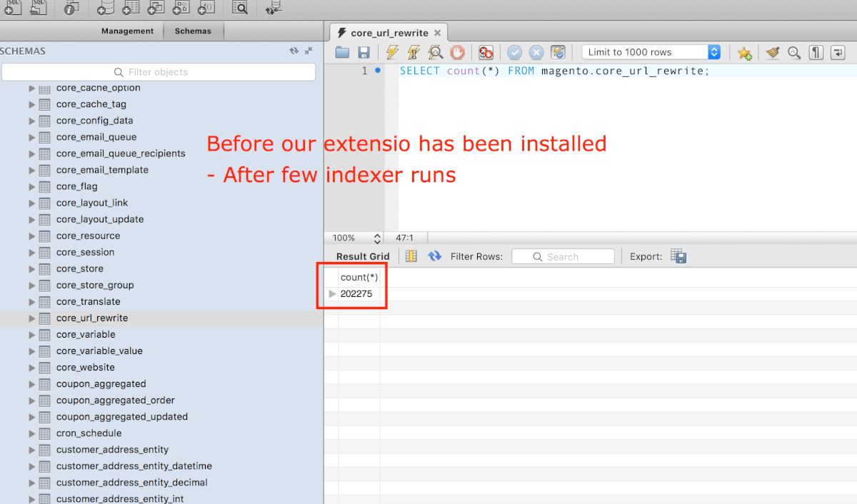Click the Result Grid label

pyautogui.click(x=363, y=256)
